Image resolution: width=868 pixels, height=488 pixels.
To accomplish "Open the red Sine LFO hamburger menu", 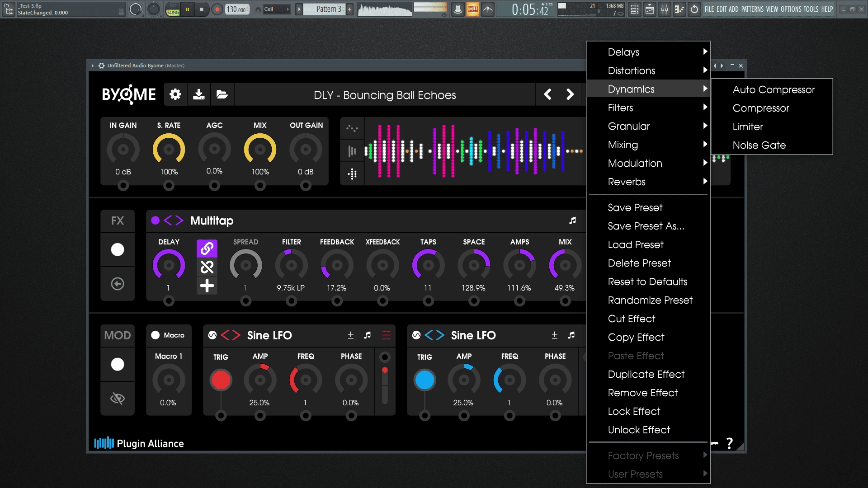I will click(386, 335).
